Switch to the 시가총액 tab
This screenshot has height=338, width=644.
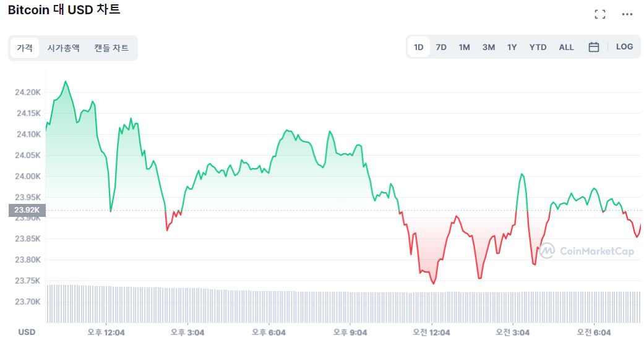64,48
